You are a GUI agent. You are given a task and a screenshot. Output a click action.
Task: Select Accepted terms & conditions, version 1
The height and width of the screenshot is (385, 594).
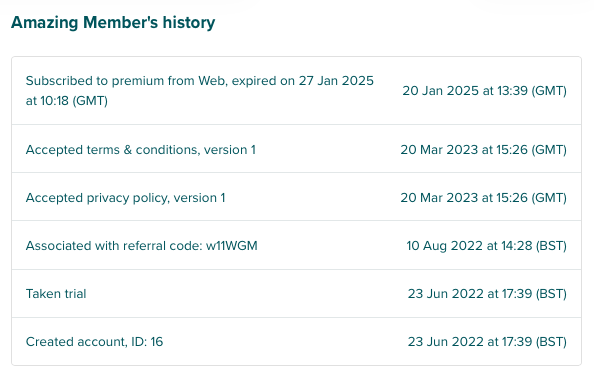[x=141, y=150]
